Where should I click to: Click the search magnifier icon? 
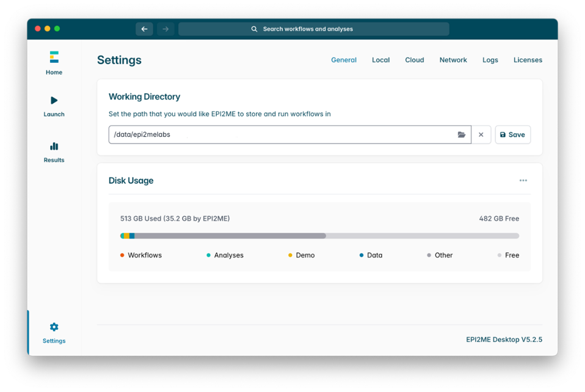pos(254,29)
